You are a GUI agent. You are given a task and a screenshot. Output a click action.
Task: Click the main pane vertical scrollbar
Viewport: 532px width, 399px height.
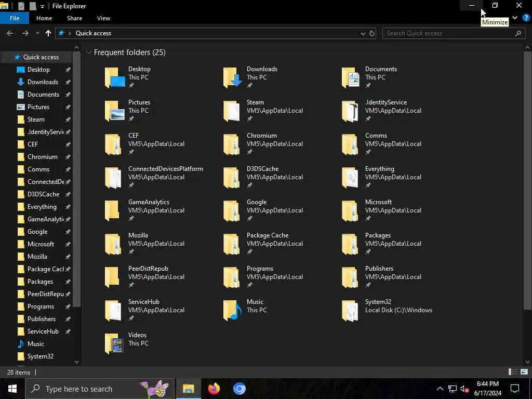click(x=527, y=180)
